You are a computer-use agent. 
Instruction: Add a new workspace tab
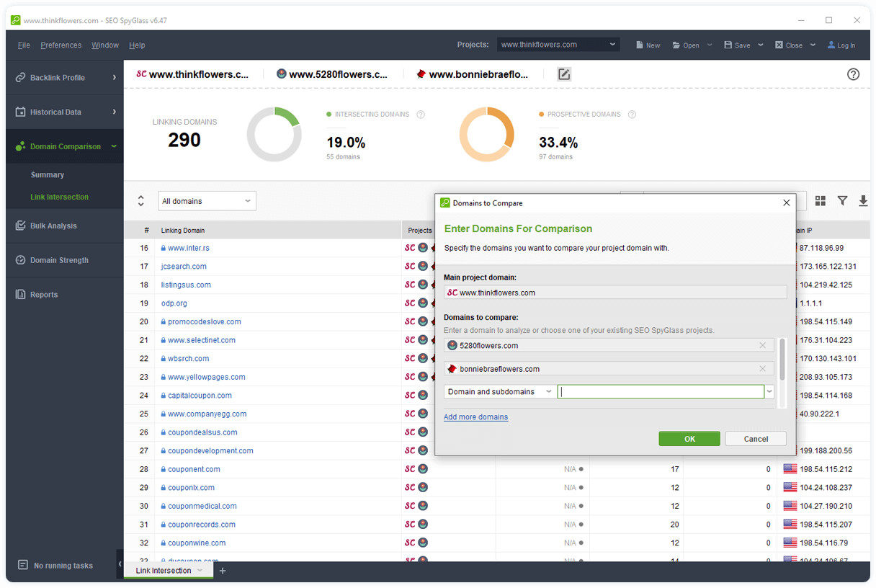click(223, 571)
